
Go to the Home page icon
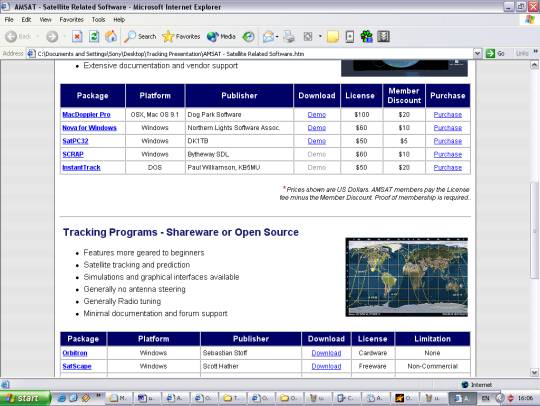pos(111,37)
